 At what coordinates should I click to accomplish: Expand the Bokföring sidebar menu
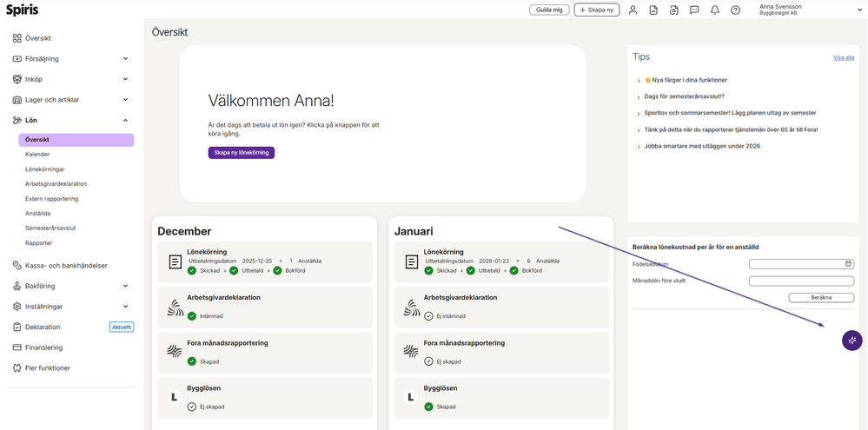point(125,286)
